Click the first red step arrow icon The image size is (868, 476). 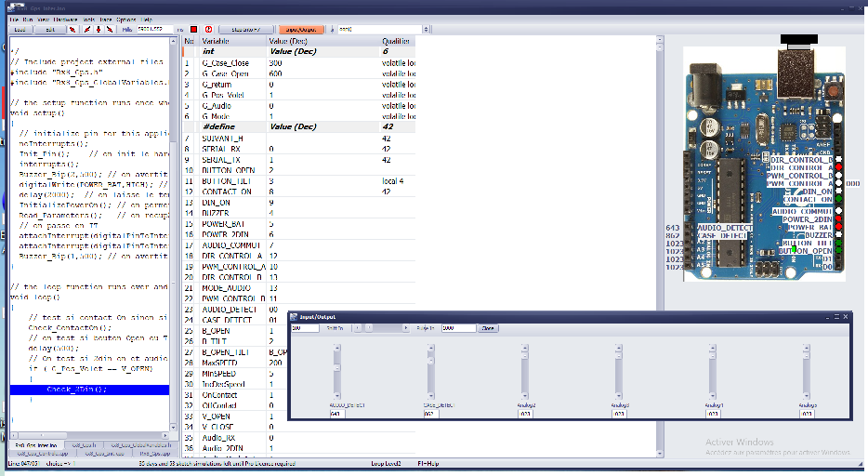click(x=73, y=29)
